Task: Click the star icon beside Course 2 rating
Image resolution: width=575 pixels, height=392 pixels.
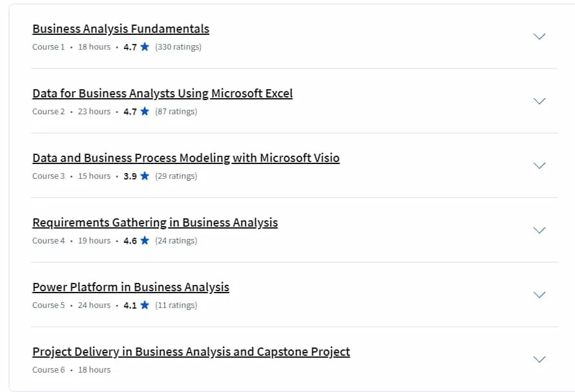Action: point(145,111)
